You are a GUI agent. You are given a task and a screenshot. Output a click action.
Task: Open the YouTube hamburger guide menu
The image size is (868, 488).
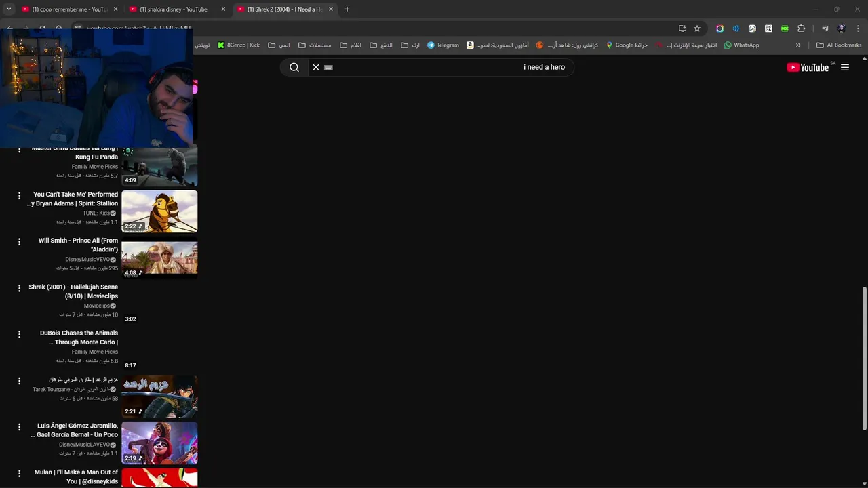point(845,67)
